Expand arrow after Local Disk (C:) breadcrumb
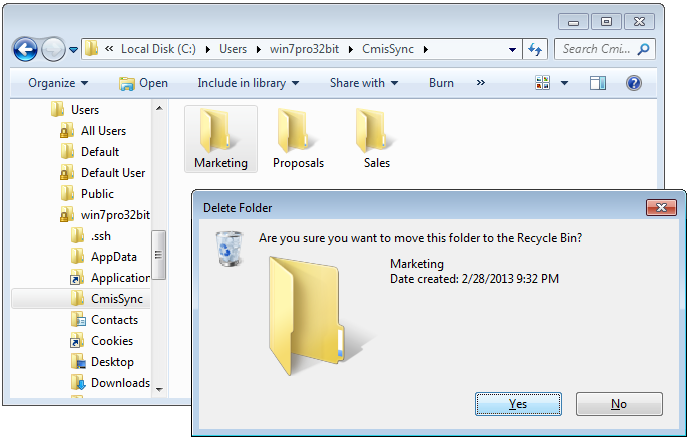Screen dimensions: 688x439 pyautogui.click(x=208, y=49)
